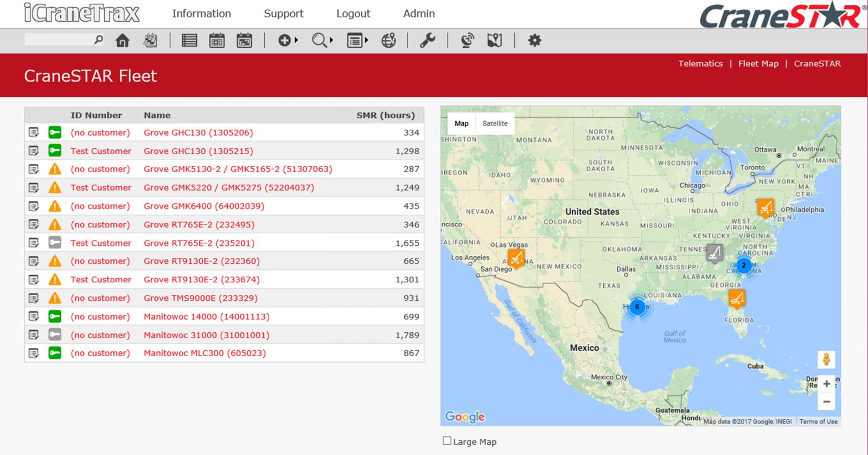Click the wrench maintenance icon
868x455 pixels.
coord(427,40)
